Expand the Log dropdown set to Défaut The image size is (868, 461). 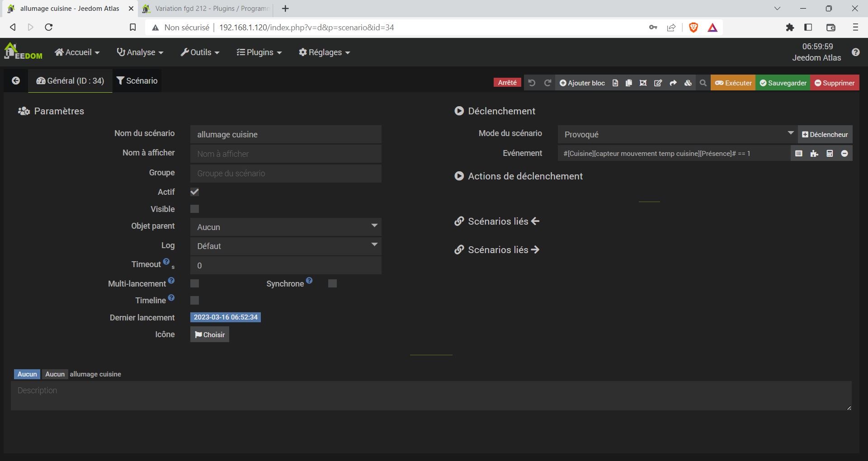285,246
